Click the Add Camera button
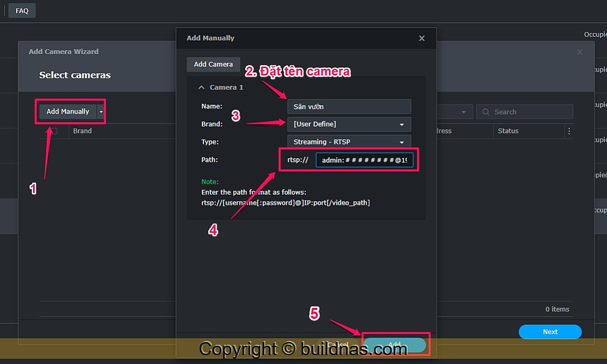The image size is (607, 364). pyautogui.click(x=213, y=64)
